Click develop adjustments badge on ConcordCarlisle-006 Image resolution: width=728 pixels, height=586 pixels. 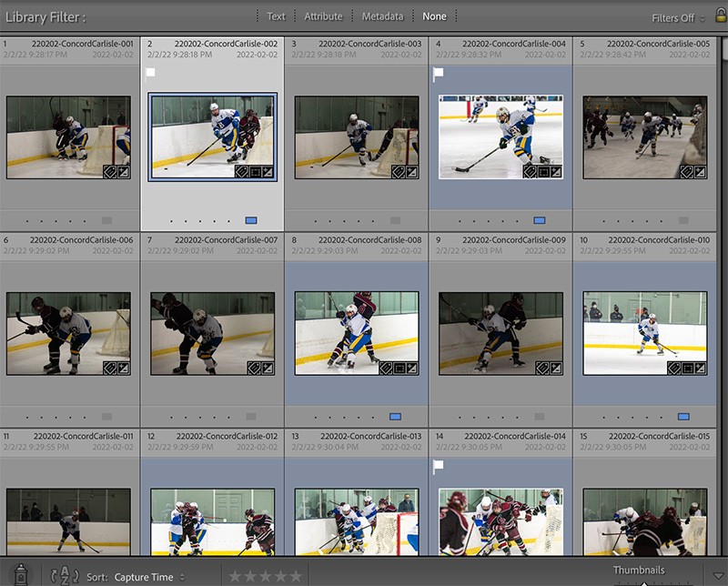(x=123, y=368)
